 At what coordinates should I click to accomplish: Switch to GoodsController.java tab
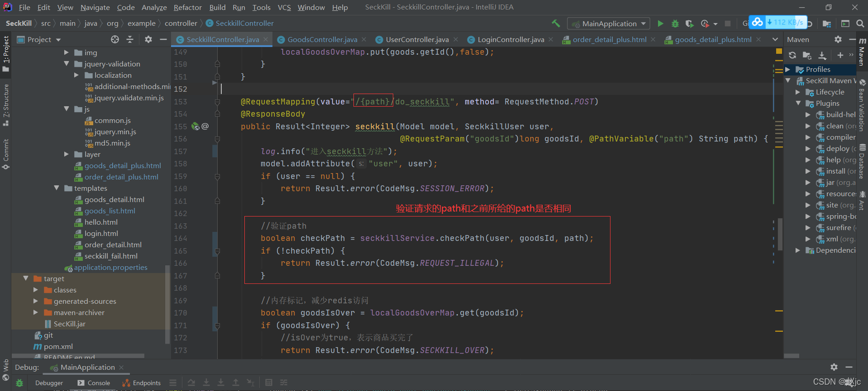pos(322,39)
